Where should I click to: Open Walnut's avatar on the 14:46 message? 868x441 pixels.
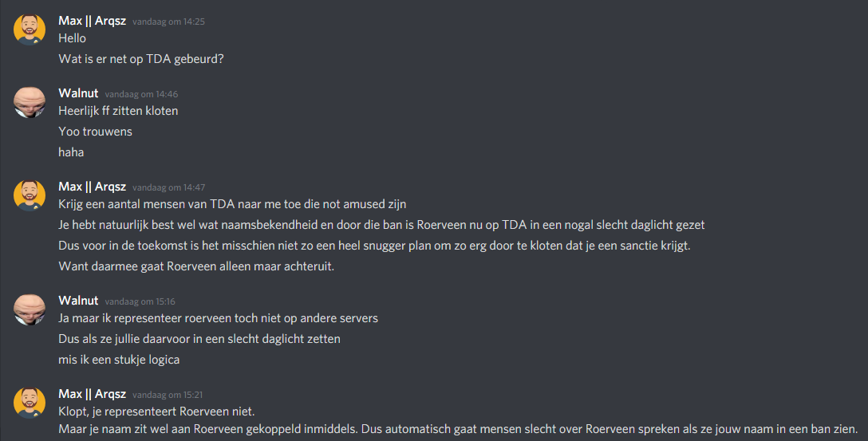[30, 103]
